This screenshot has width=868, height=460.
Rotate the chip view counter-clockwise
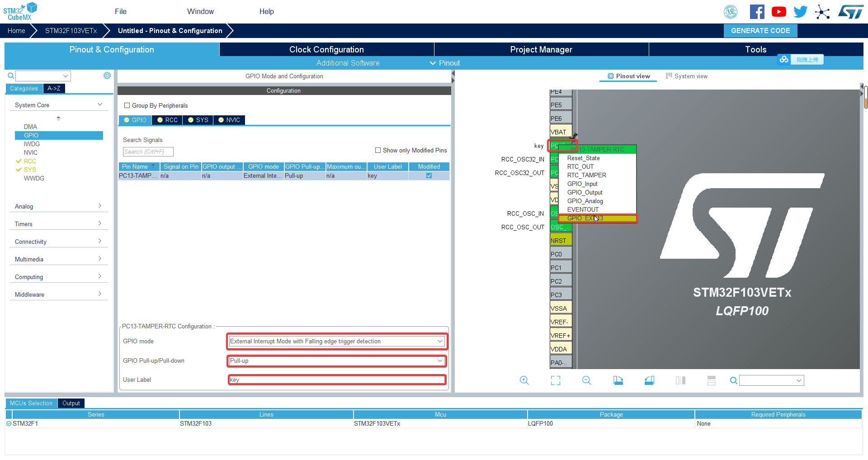[649, 380]
